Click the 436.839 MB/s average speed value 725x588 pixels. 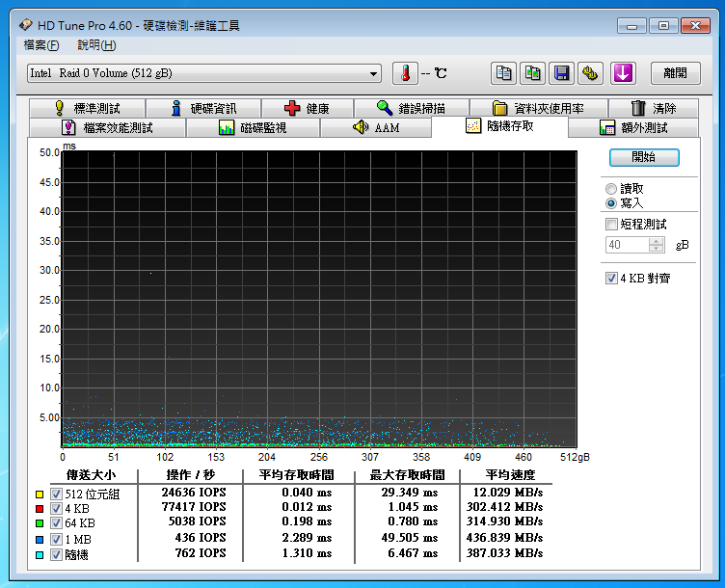point(504,537)
